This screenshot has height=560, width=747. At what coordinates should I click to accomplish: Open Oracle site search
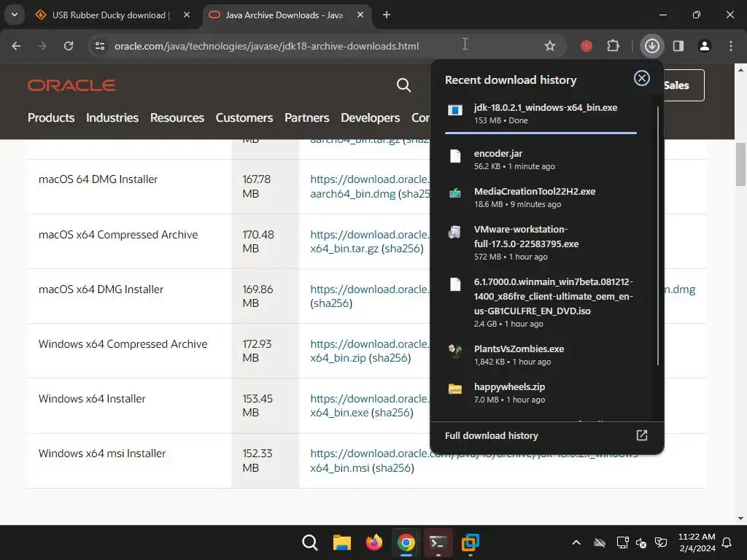[x=403, y=85]
